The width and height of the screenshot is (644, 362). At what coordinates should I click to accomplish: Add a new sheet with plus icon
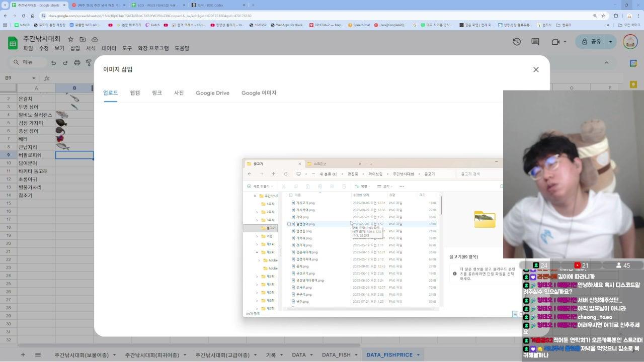coord(23,355)
